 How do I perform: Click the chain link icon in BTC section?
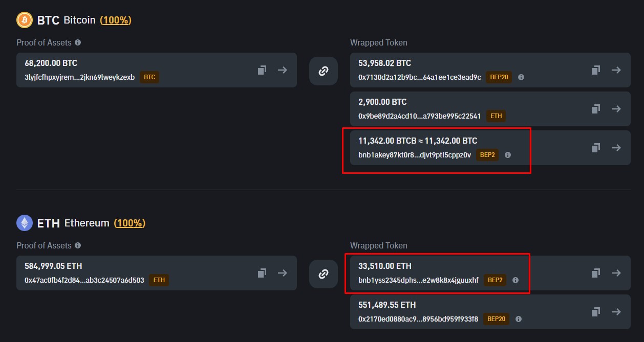click(323, 71)
